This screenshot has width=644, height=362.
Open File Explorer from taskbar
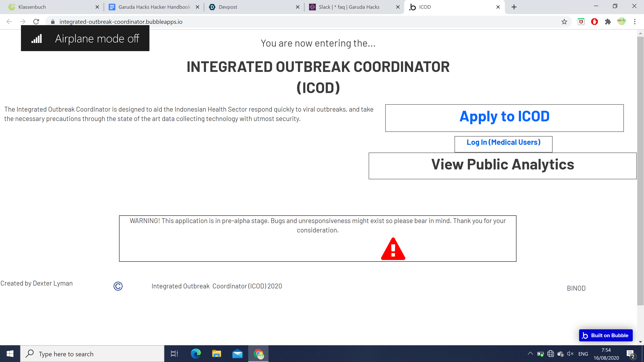coord(217,354)
